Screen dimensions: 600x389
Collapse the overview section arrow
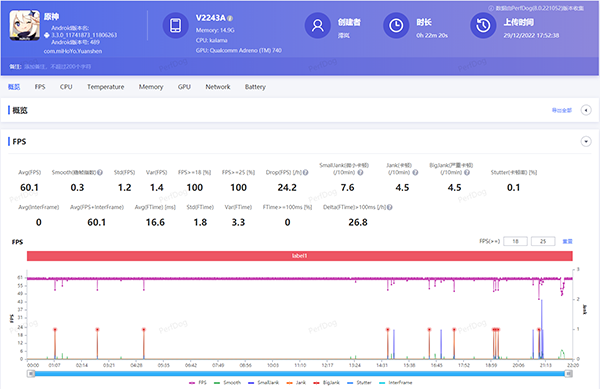[x=586, y=110]
